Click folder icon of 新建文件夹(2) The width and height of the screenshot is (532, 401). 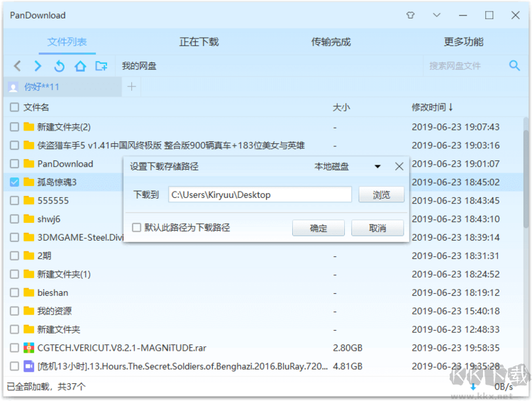pos(29,126)
